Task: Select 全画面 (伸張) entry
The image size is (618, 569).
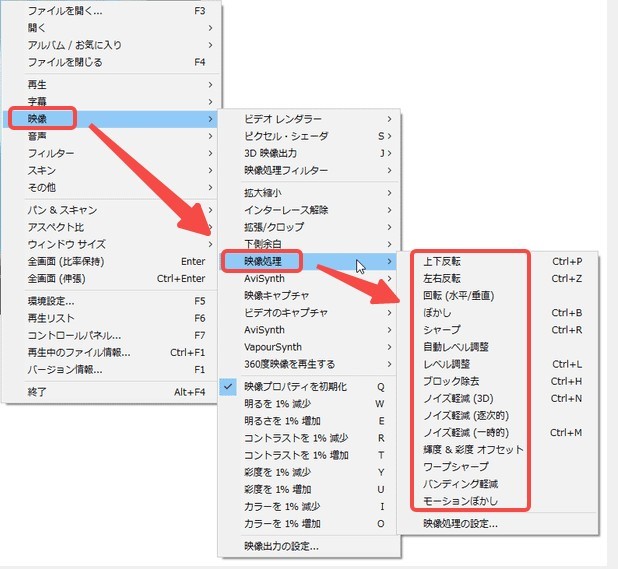Action: pos(110,279)
